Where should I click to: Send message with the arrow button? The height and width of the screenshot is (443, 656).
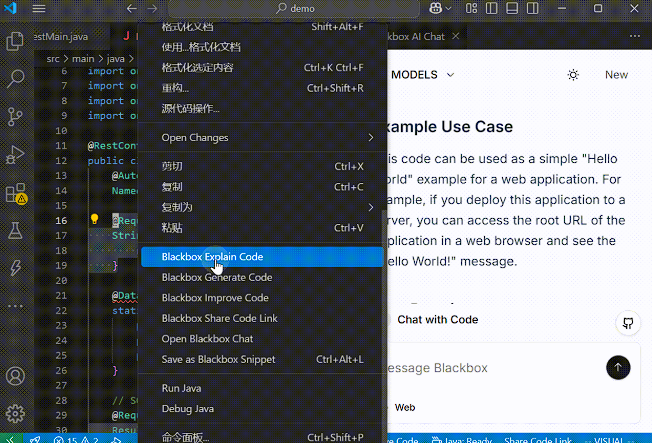pyautogui.click(x=618, y=367)
